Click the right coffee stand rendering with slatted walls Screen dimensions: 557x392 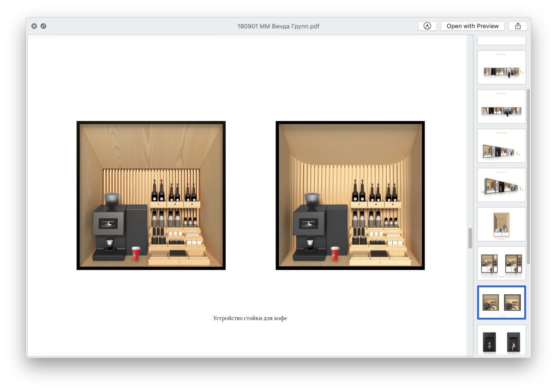[350, 196]
